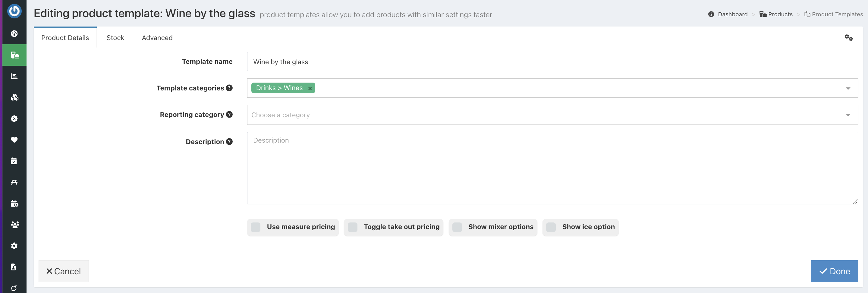868x293 pixels.
Task: Enable Show mixer options checkbox
Action: click(457, 227)
